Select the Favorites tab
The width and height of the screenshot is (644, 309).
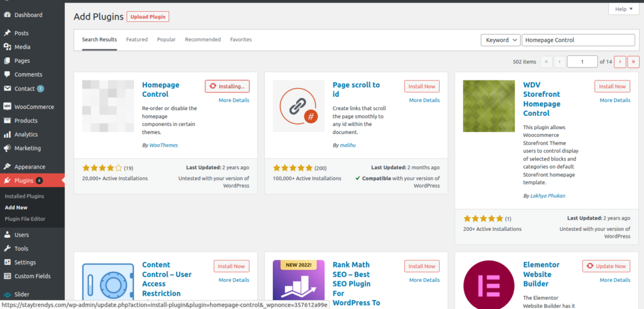[241, 40]
